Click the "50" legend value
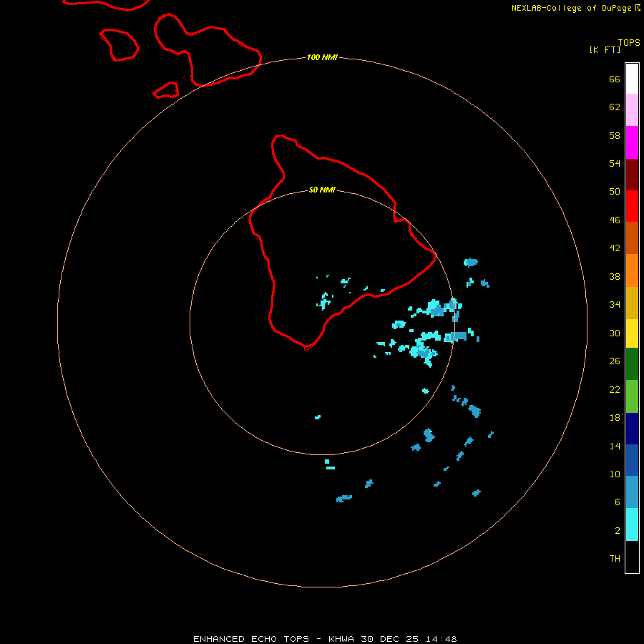This screenshot has width=644, height=644. pos(615,191)
